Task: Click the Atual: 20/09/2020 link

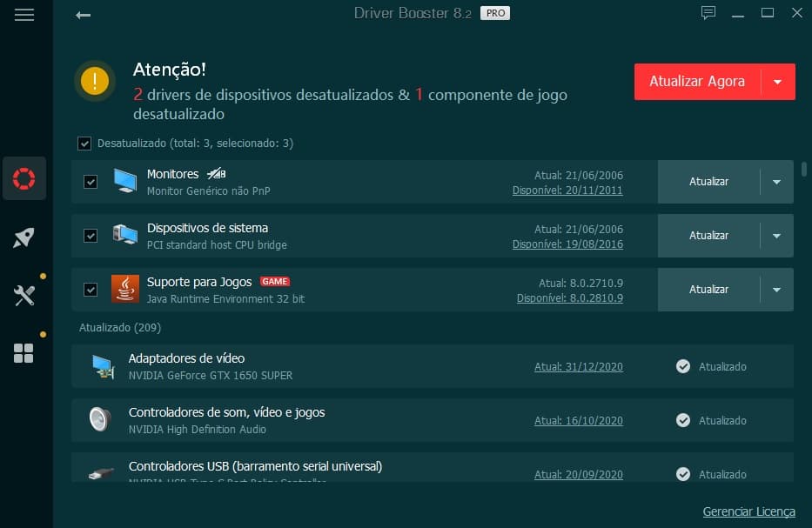Action: (x=579, y=475)
